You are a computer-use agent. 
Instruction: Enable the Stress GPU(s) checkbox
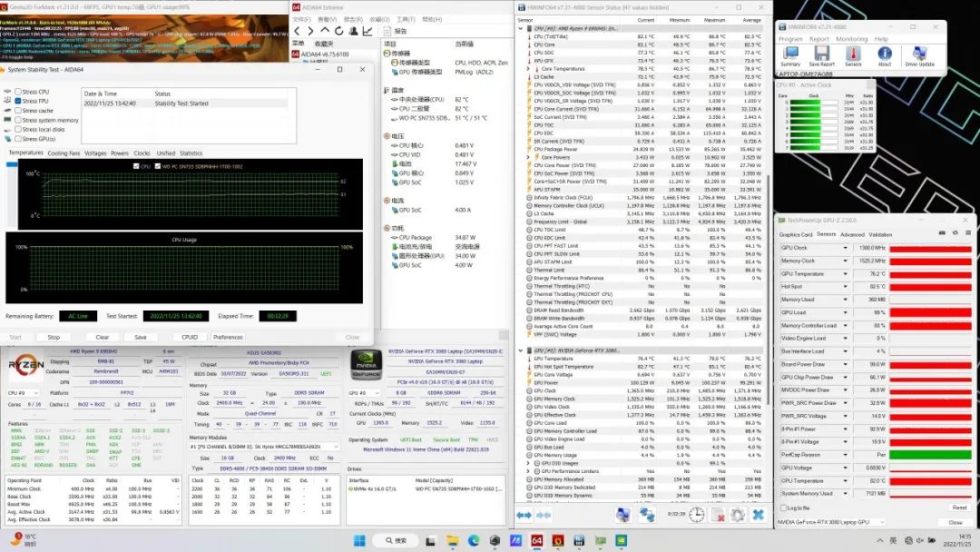pyautogui.click(x=18, y=139)
